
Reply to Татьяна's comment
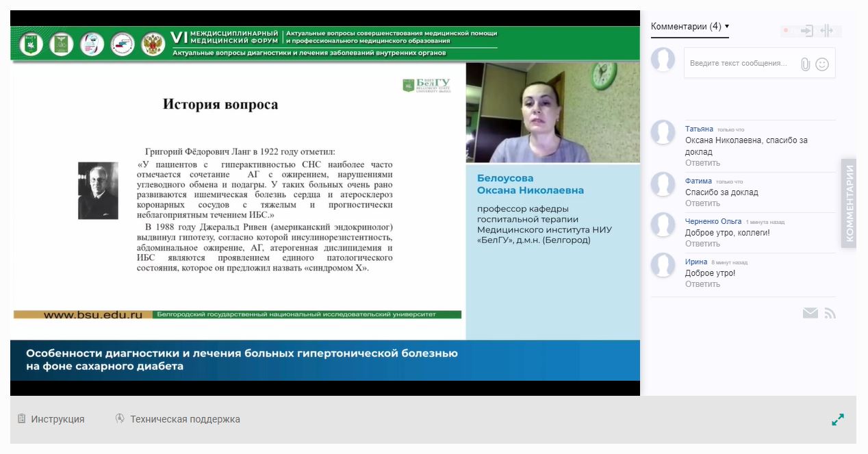702,163
